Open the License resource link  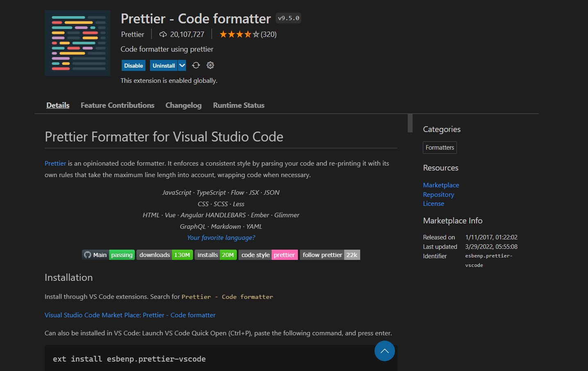434,204
